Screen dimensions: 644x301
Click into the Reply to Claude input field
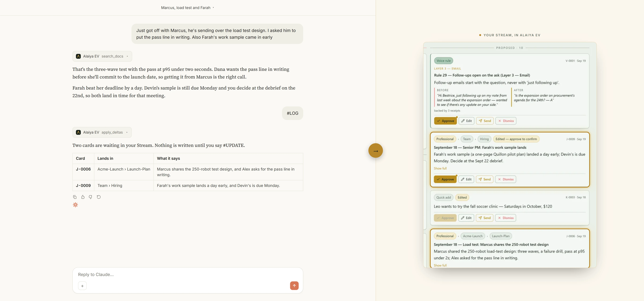pyautogui.click(x=188, y=274)
